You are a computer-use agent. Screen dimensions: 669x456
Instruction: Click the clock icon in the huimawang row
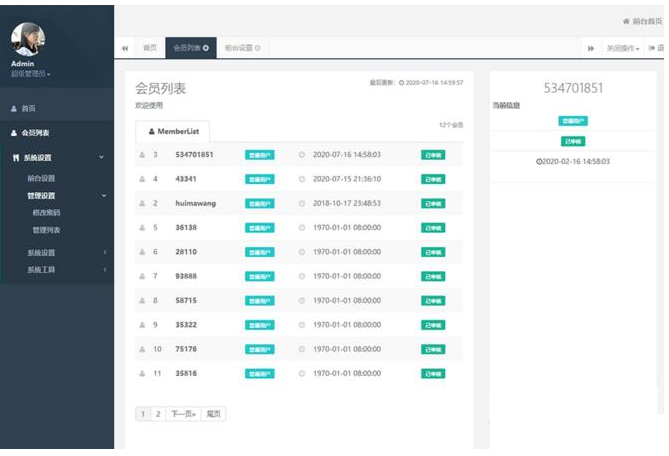(302, 203)
